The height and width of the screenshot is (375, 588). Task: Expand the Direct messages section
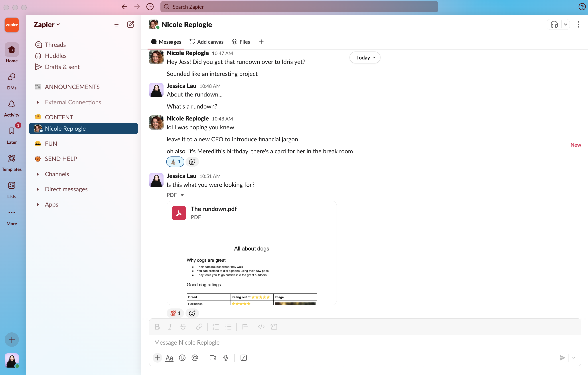click(x=66, y=189)
